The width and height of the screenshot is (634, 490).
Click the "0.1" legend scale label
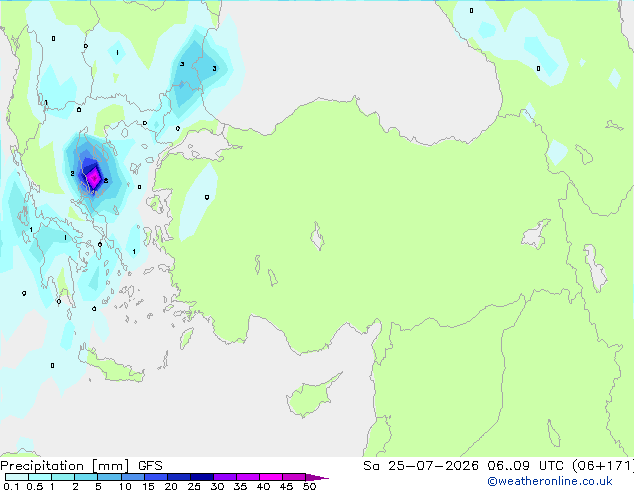pos(11,486)
